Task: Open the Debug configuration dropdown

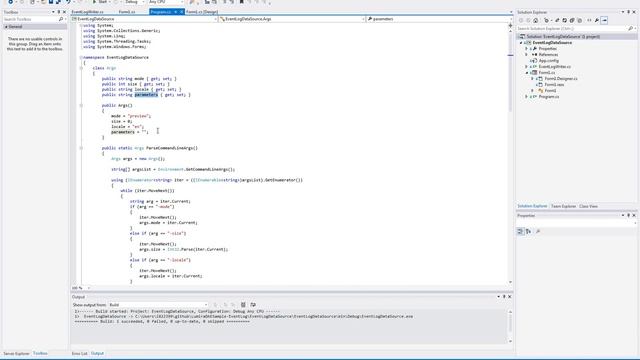Action: [x=134, y=2]
